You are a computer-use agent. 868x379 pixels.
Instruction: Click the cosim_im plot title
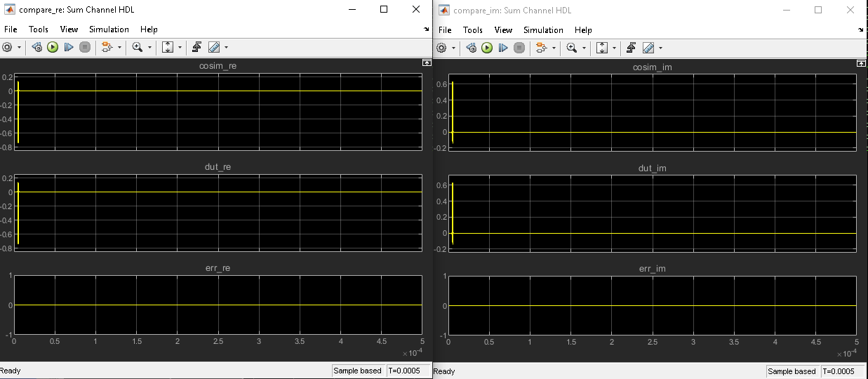tap(652, 67)
